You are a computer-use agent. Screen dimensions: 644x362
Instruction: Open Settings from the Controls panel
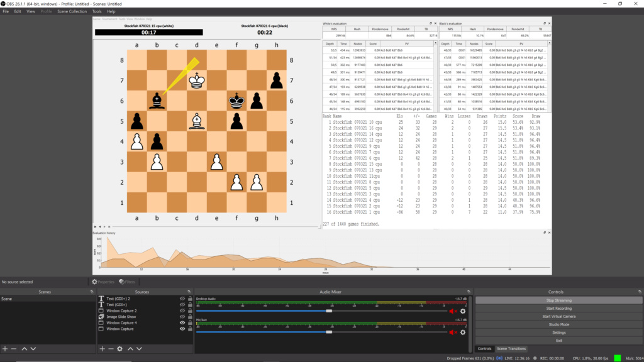point(558,332)
